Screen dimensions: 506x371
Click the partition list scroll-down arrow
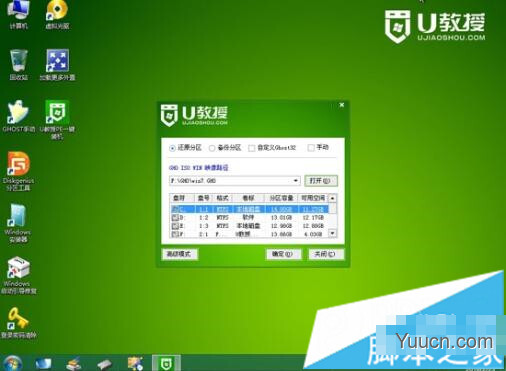point(332,233)
